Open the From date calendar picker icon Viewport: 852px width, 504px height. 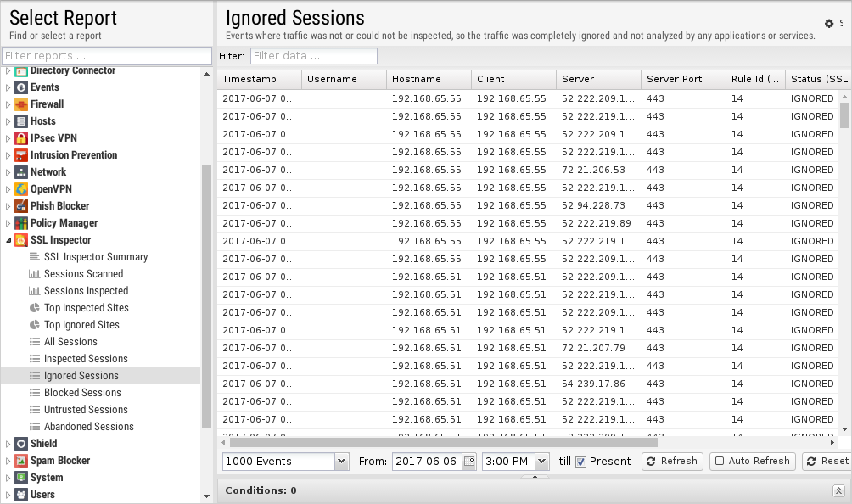pyautogui.click(x=469, y=462)
